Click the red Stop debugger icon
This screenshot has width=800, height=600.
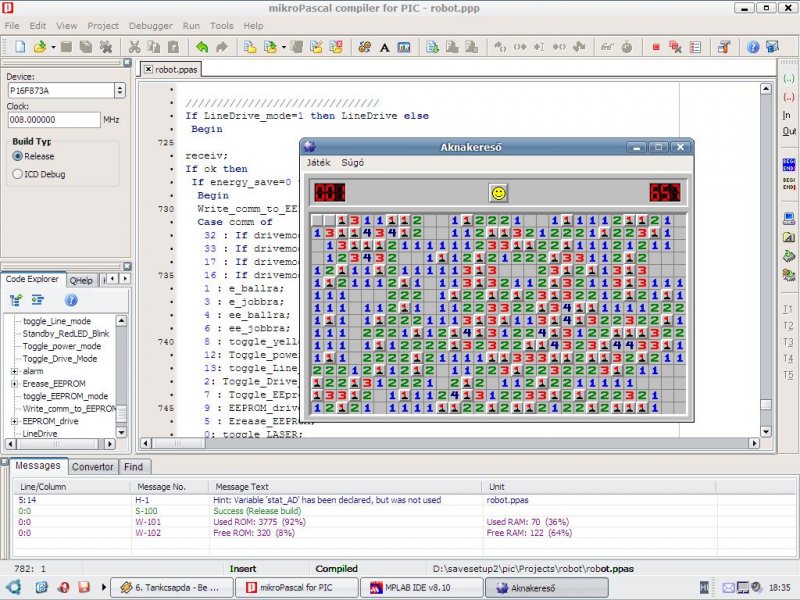tap(656, 47)
